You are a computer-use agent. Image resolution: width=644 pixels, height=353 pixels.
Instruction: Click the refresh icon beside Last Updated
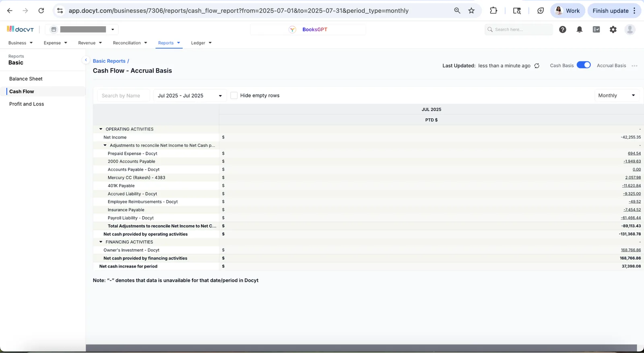(537, 66)
